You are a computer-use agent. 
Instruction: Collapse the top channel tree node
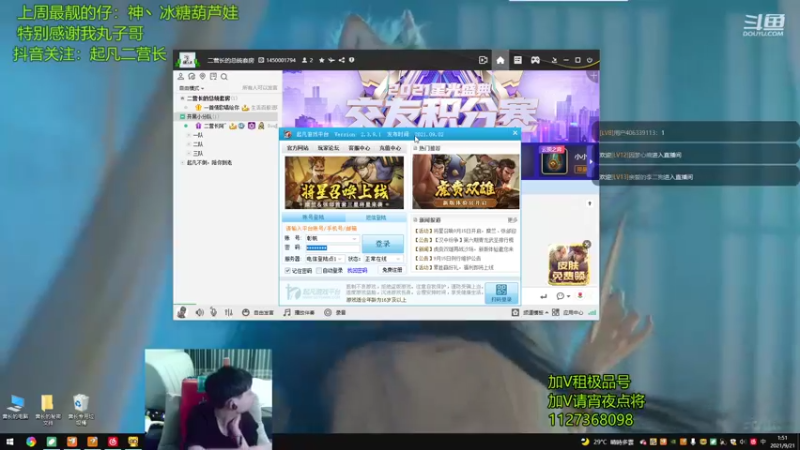(x=182, y=98)
